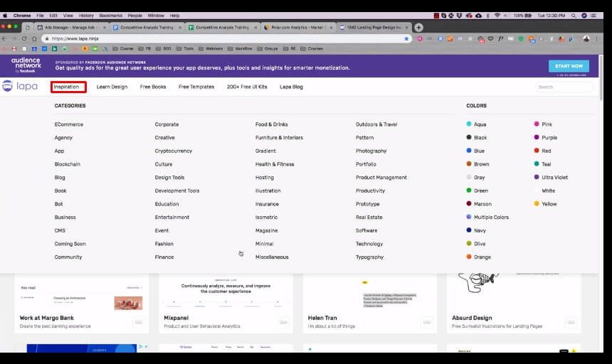Click the link icon on Margo Bank card

[x=139, y=322]
